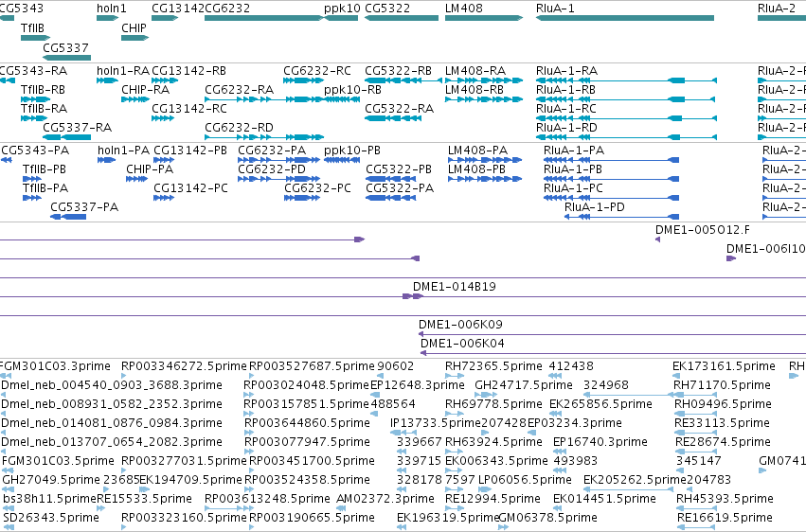Click the EK205262.5prime EST feature
Screen dimensions: 806x532
tap(628, 490)
